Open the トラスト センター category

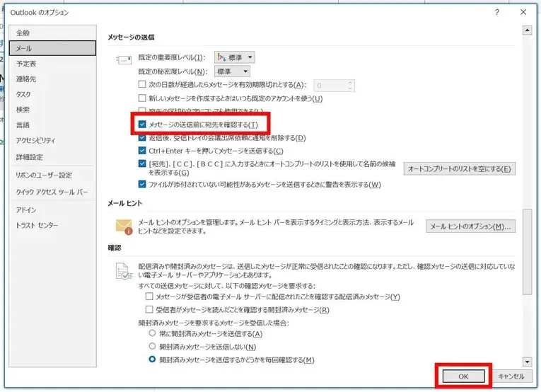coord(52,225)
